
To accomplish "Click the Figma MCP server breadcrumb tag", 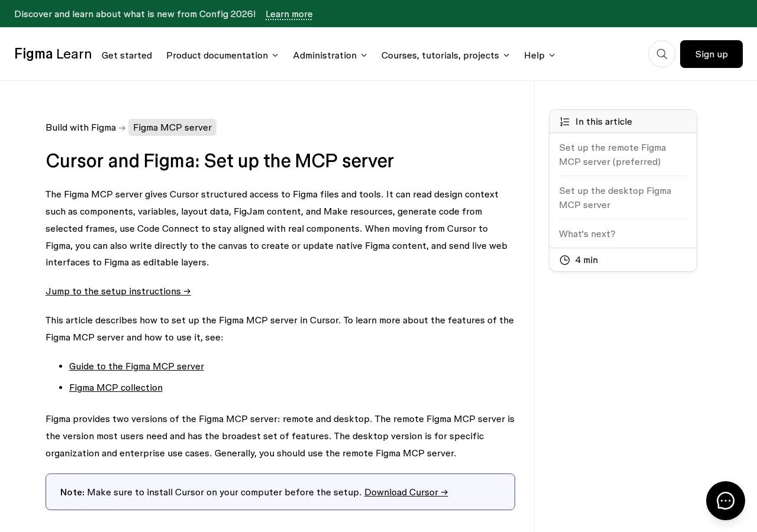I will (172, 127).
